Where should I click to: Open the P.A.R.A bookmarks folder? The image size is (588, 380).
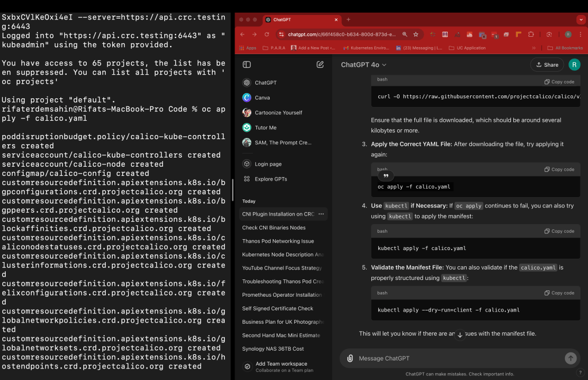tap(274, 48)
